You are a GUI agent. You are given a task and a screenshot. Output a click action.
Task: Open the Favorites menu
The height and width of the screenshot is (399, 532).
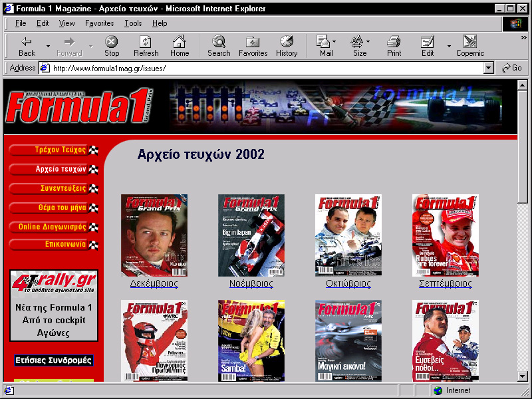pos(99,23)
